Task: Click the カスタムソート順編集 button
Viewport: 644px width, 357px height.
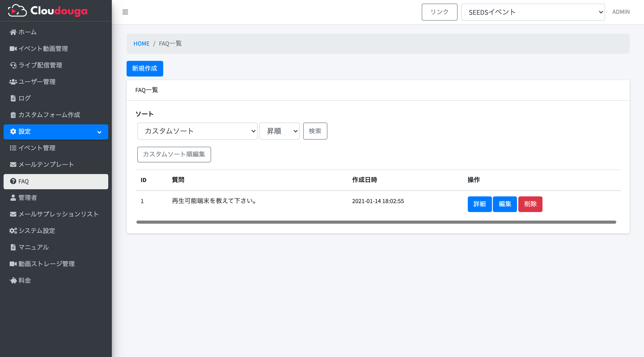Action: pos(174,155)
